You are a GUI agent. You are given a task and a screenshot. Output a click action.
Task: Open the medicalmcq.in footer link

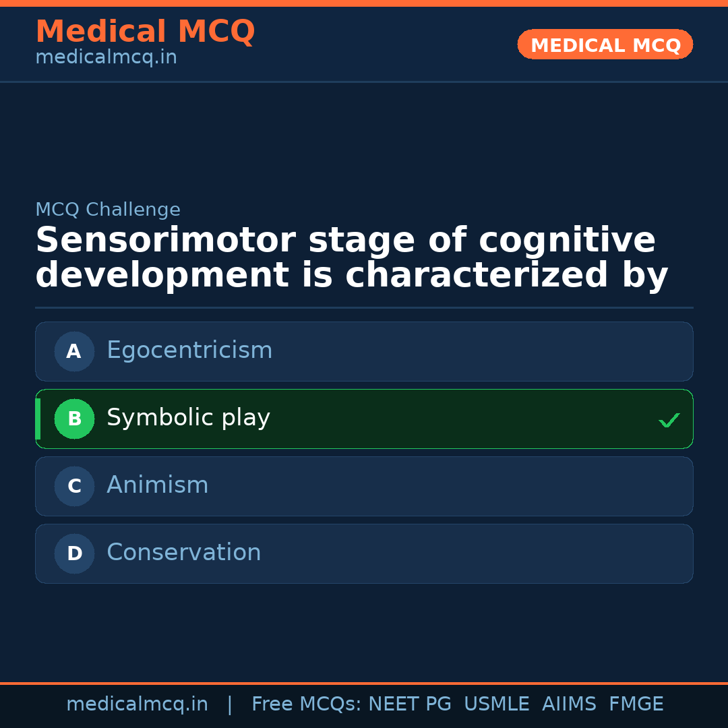tap(137, 704)
